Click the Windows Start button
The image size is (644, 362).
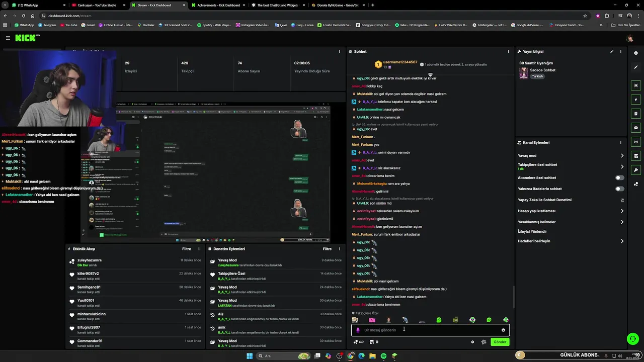click(x=249, y=356)
